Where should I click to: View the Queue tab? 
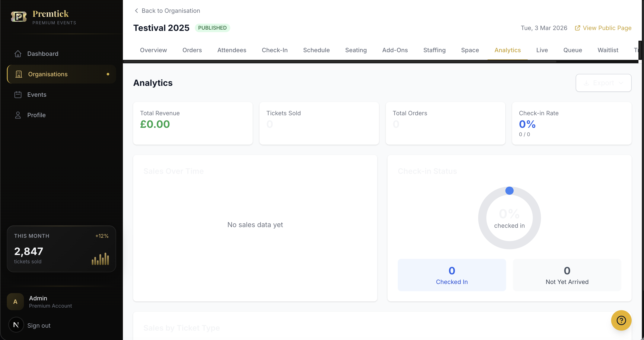[573, 50]
